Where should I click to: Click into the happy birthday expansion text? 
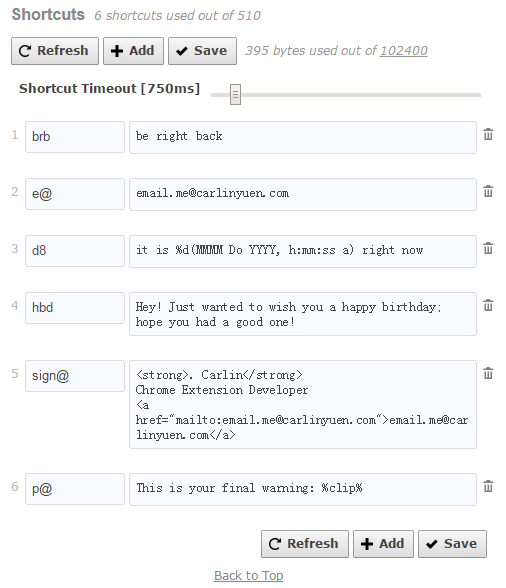click(x=303, y=314)
